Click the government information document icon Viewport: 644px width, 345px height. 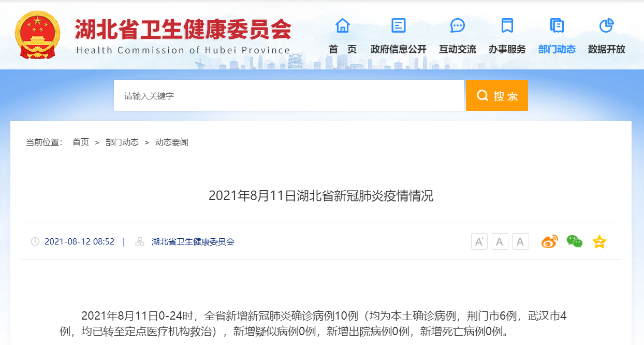399,25
